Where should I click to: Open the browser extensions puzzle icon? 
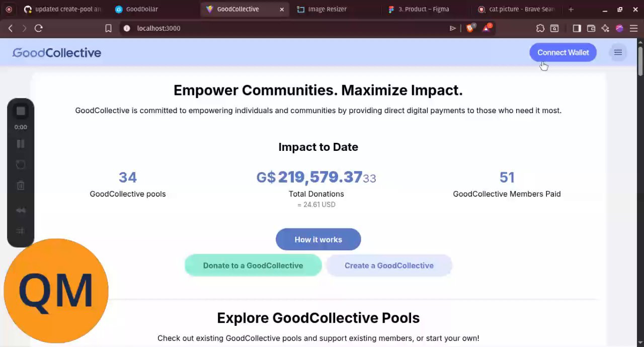pos(540,28)
